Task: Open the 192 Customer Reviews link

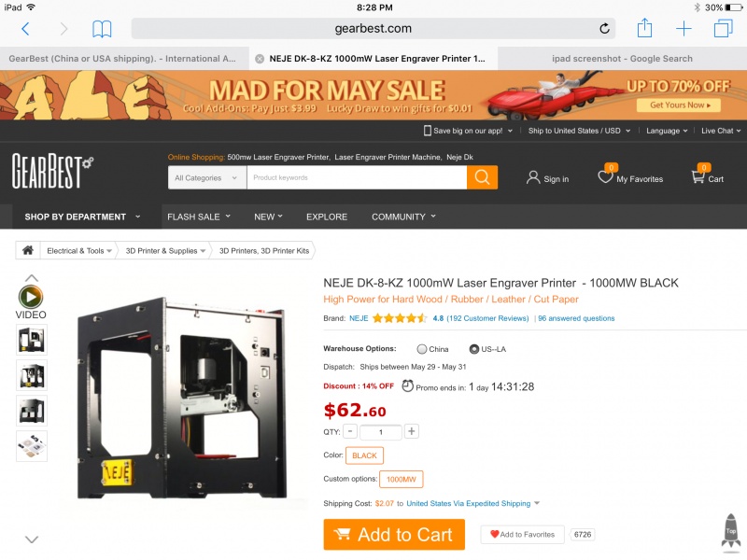Action: click(487, 318)
